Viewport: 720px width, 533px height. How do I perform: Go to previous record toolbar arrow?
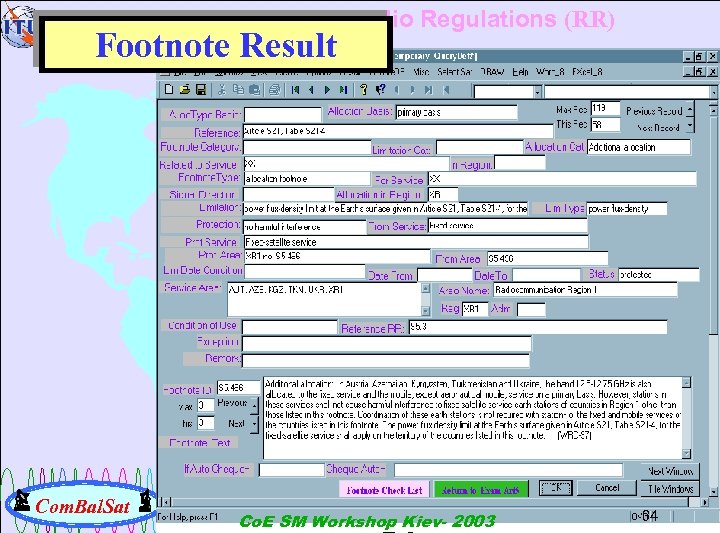coord(311,90)
